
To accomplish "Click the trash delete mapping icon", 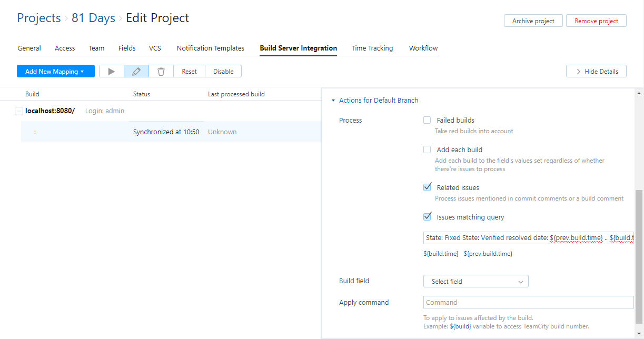I will (x=161, y=72).
